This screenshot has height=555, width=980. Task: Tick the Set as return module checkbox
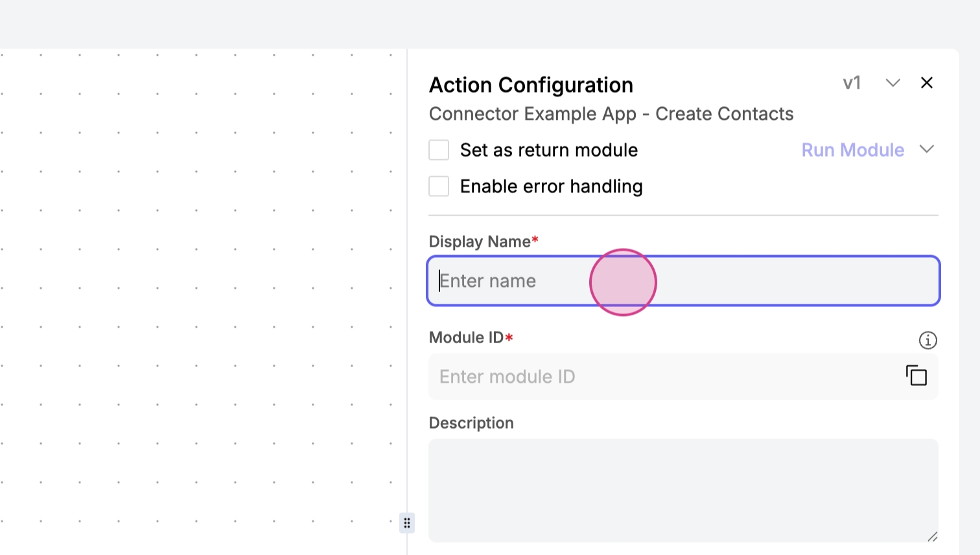pos(439,150)
